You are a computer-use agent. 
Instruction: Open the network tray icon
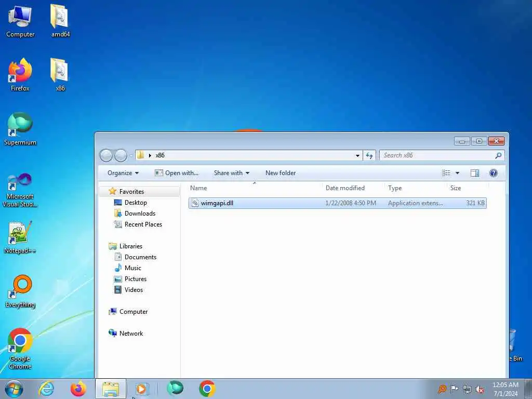point(467,389)
